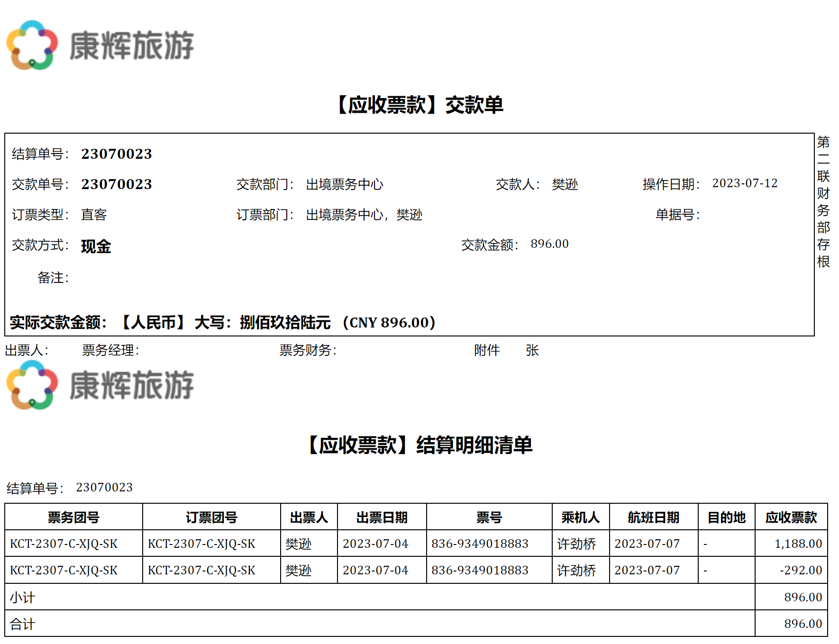Select the -292.00 amount cell
Viewport: 839px width, 644px height.
click(801, 570)
